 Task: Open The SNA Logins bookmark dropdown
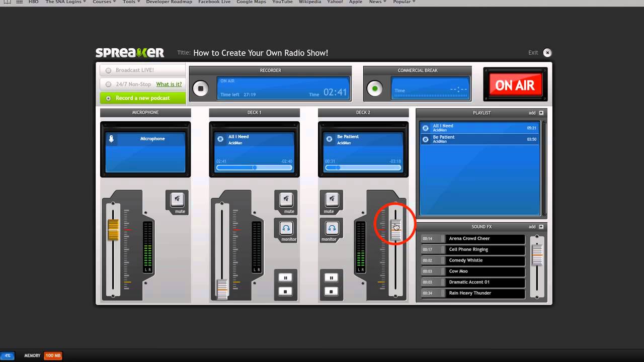[x=65, y=2]
